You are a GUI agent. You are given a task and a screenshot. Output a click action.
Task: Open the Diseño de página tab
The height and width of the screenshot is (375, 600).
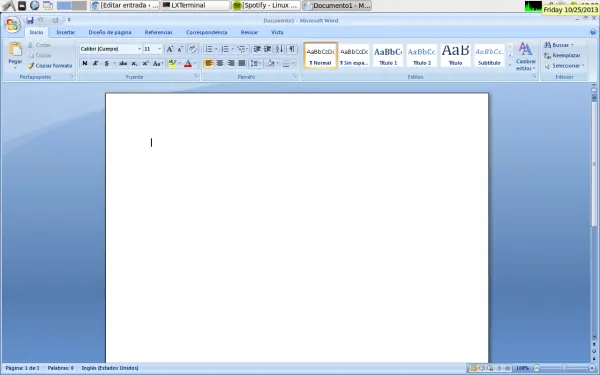(110, 33)
